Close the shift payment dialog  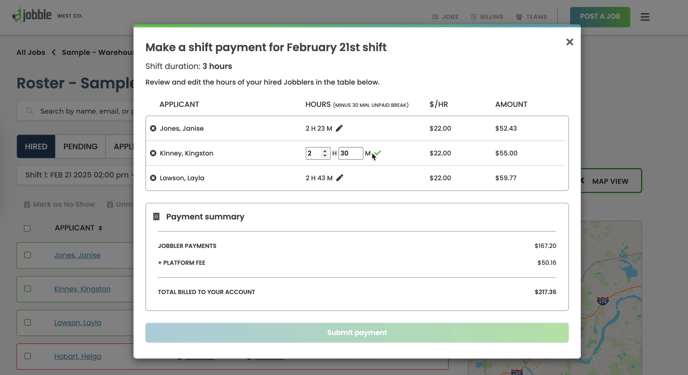[x=570, y=42]
